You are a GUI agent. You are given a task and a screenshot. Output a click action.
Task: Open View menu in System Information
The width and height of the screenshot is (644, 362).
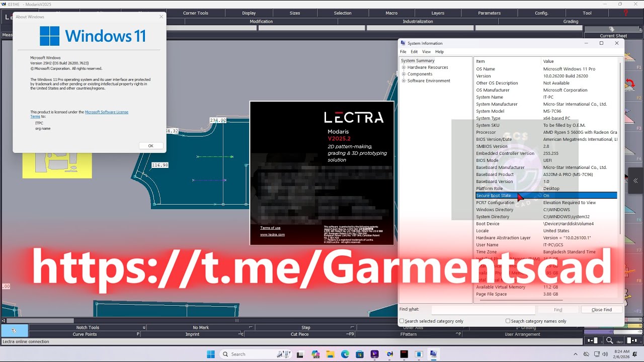click(x=426, y=52)
